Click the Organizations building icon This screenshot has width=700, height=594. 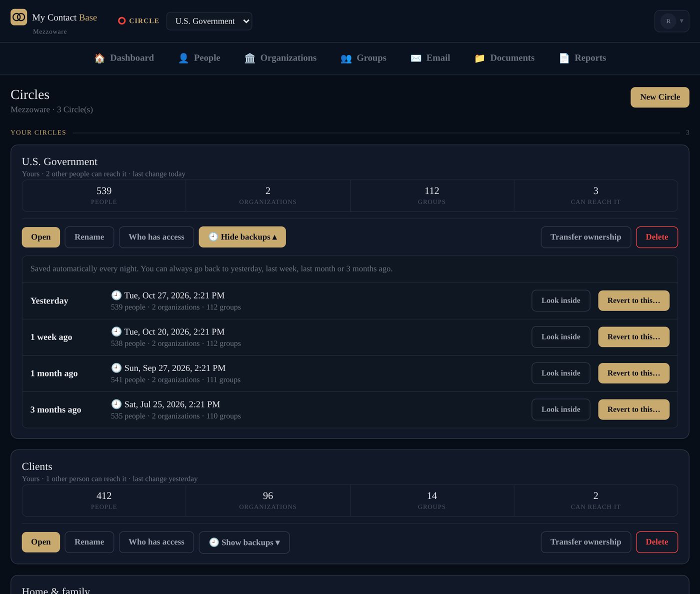click(x=250, y=58)
